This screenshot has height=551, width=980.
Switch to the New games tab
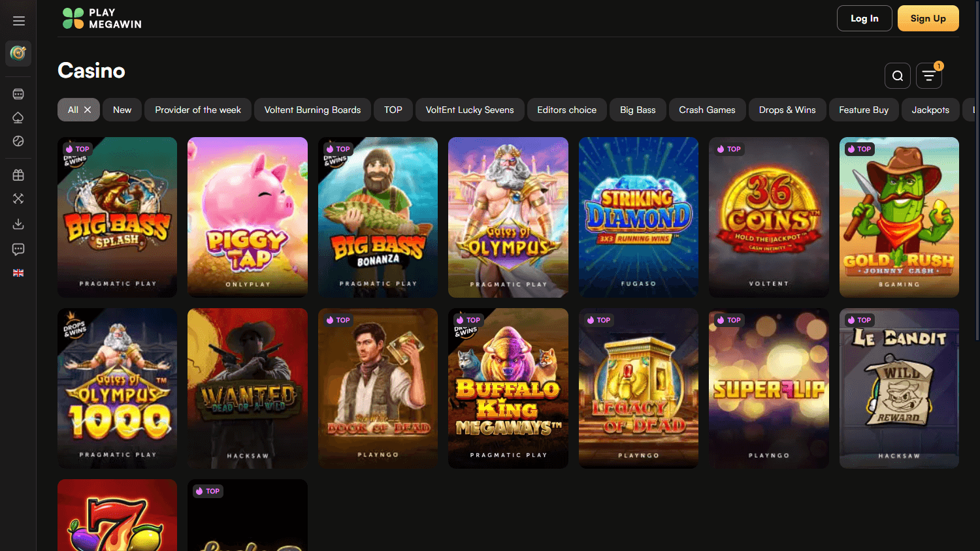click(122, 110)
